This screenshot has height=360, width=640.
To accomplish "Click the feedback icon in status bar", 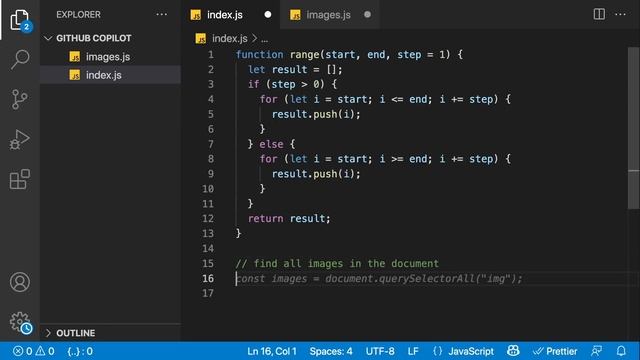I will click(x=597, y=351).
